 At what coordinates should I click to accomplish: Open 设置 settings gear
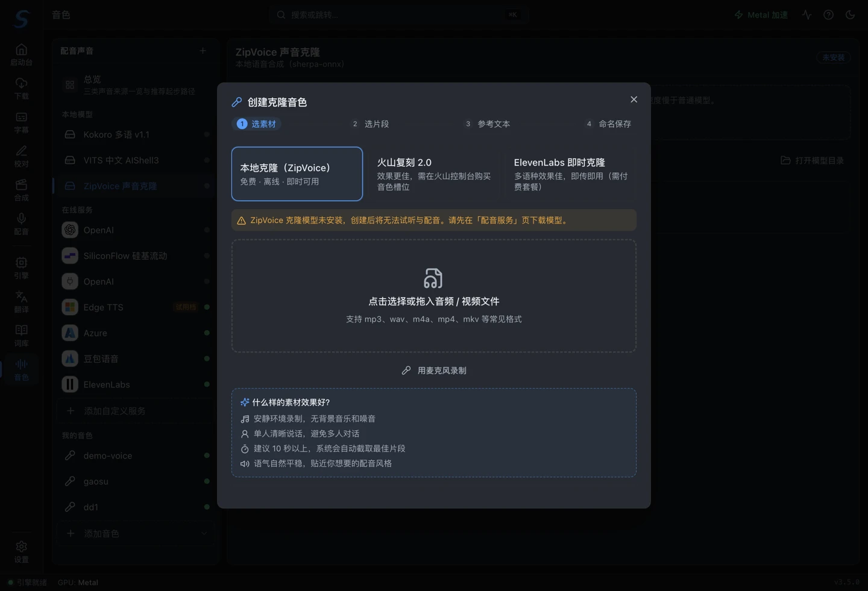pos(21,551)
